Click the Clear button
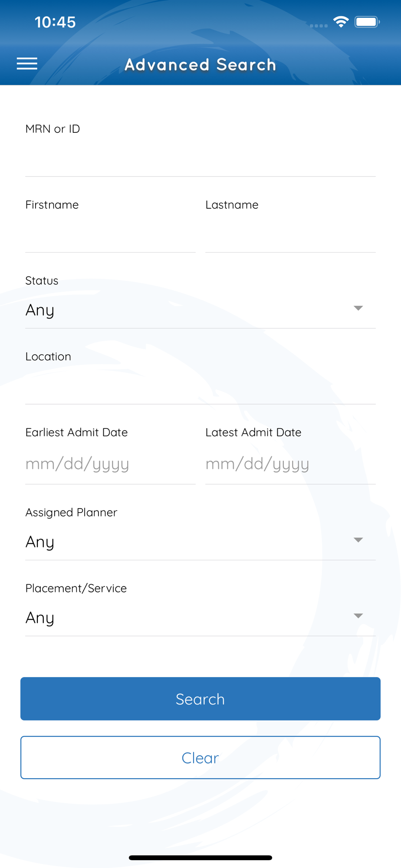401x868 pixels. point(200,757)
